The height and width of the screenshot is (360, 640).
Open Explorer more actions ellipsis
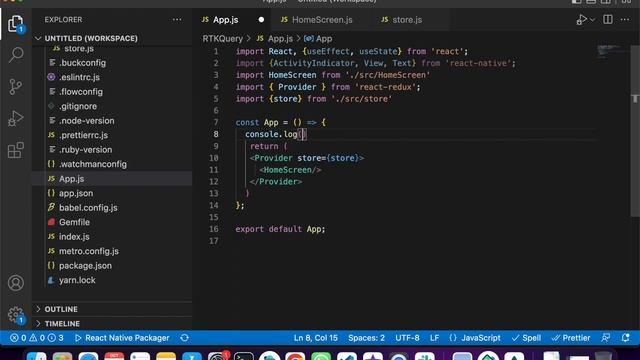pos(177,20)
